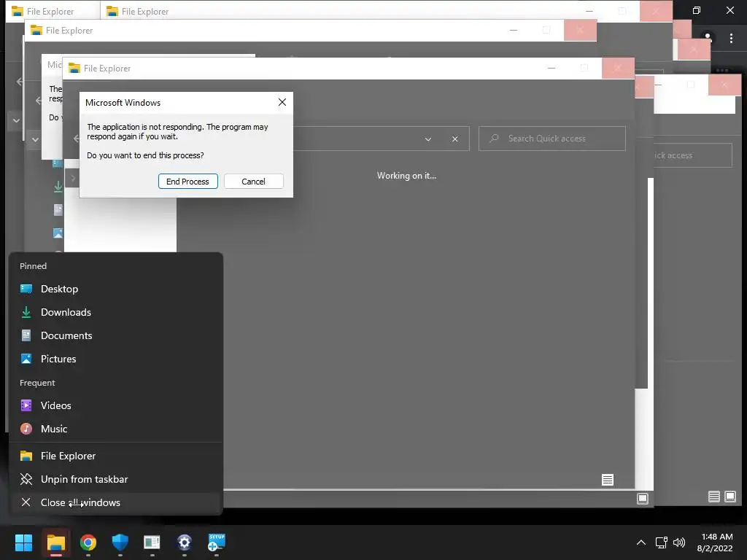Restore down the background Chrome window
This screenshot has width=747, height=560.
pos(697,10)
